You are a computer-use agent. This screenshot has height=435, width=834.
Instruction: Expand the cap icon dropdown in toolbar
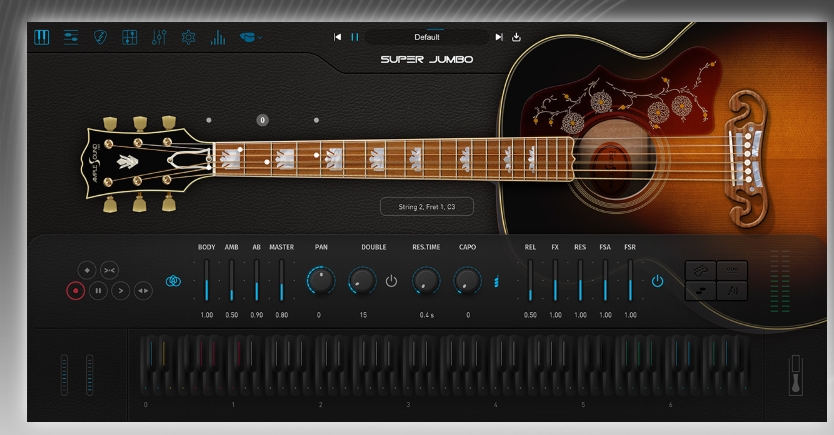click(251, 37)
